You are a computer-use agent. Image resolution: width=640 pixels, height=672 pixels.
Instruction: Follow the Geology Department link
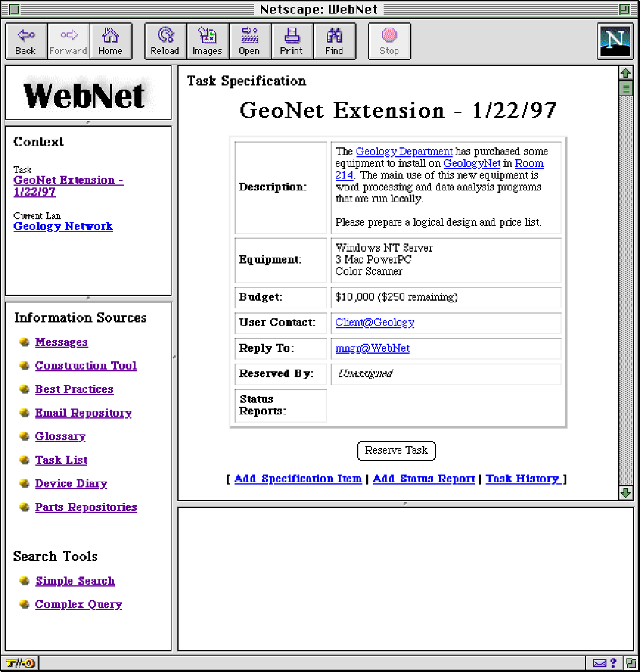tap(404, 151)
